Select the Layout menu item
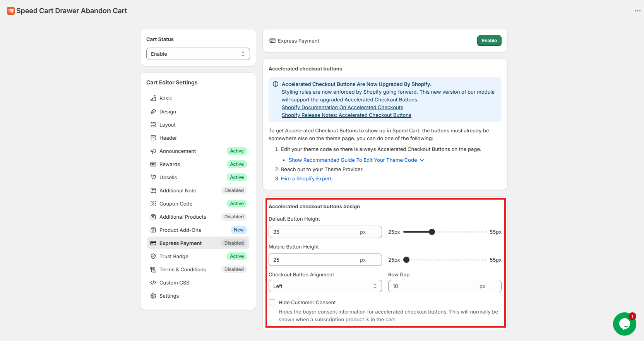Viewport: 644px width, 341px height. [x=167, y=125]
